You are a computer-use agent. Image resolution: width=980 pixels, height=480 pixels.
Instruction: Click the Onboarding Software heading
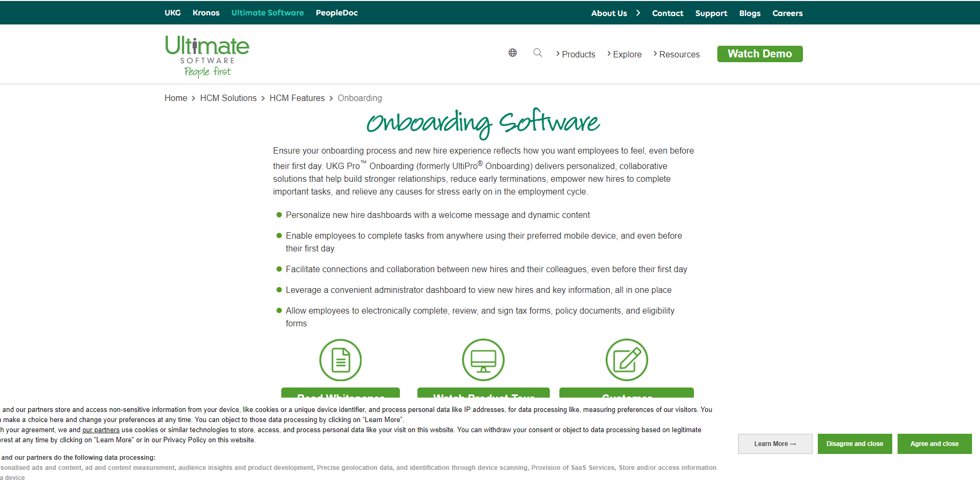(x=483, y=123)
